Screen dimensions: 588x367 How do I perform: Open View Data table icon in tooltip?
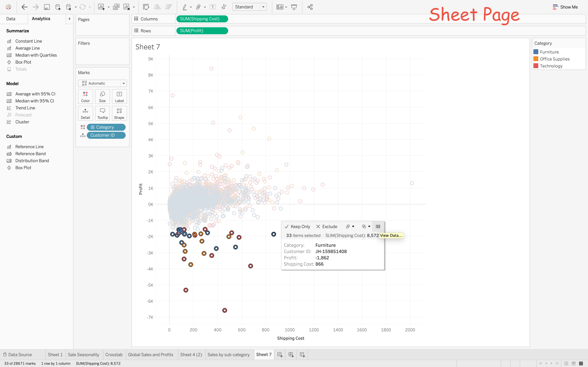pos(378,226)
